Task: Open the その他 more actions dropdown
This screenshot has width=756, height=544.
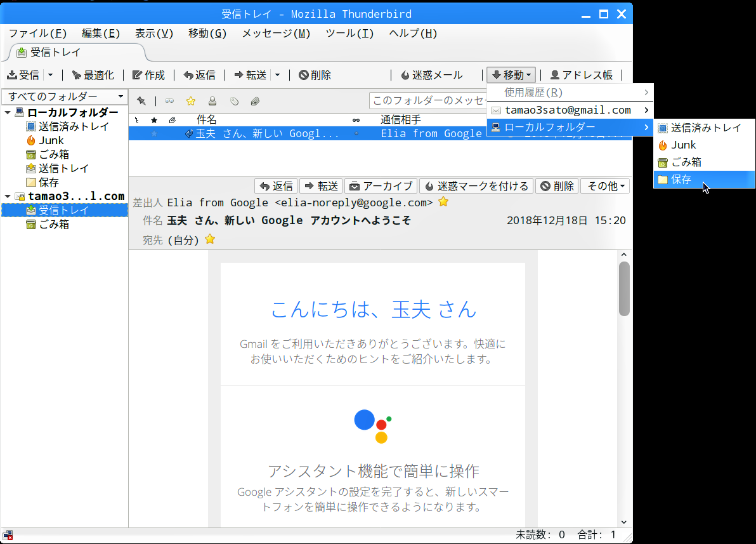Action: coord(605,186)
